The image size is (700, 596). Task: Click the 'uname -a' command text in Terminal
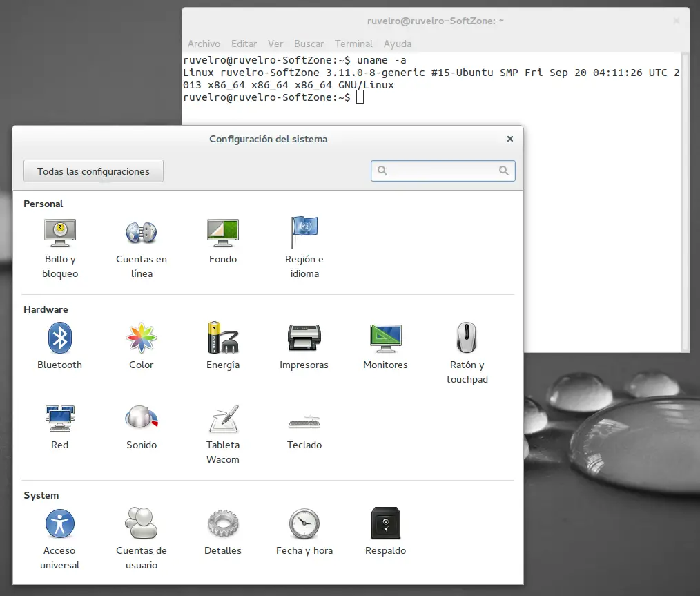(x=381, y=60)
